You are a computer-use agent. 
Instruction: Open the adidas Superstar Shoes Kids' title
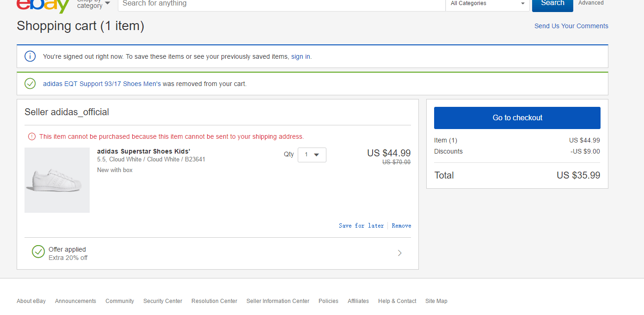click(144, 151)
